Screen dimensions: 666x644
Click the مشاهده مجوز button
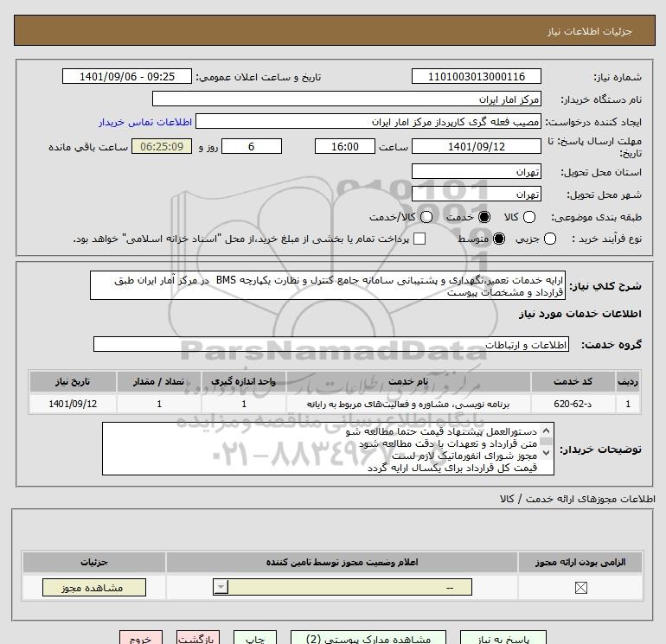(94, 588)
